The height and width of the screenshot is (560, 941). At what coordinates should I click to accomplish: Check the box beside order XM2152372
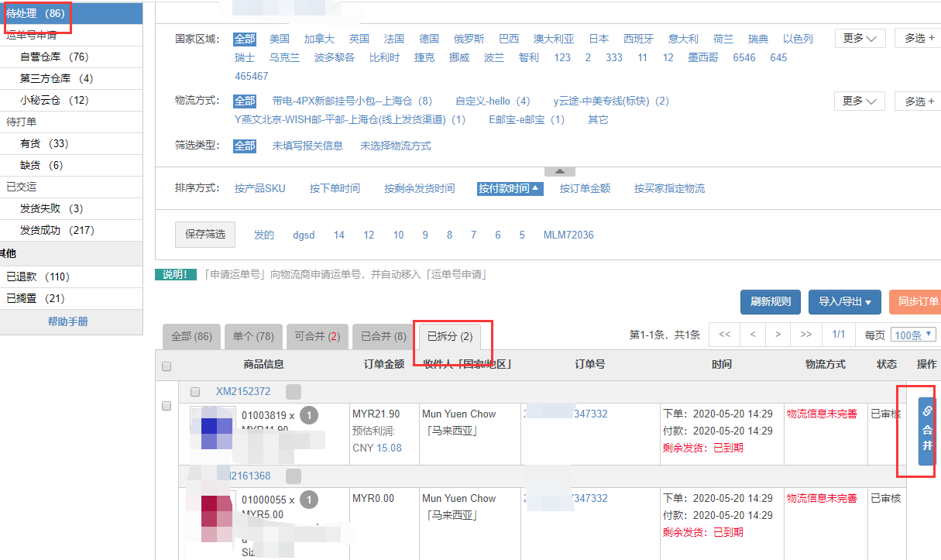195,392
